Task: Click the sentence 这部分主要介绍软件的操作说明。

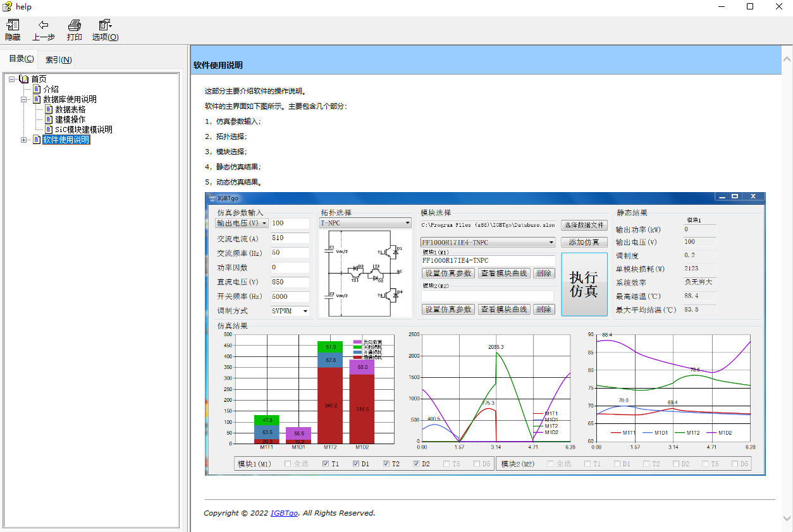Action: pyautogui.click(x=256, y=92)
